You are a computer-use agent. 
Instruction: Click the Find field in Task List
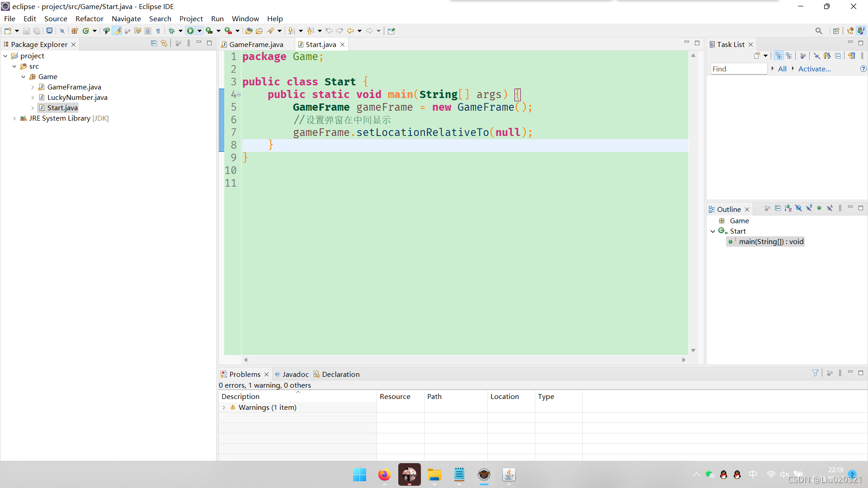coord(738,69)
